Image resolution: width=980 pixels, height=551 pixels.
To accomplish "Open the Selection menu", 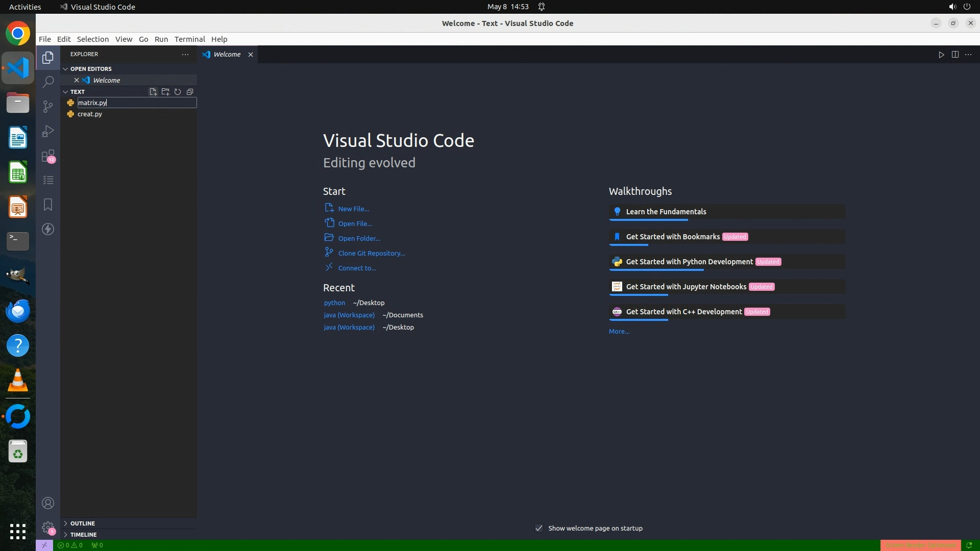I will 92,39.
